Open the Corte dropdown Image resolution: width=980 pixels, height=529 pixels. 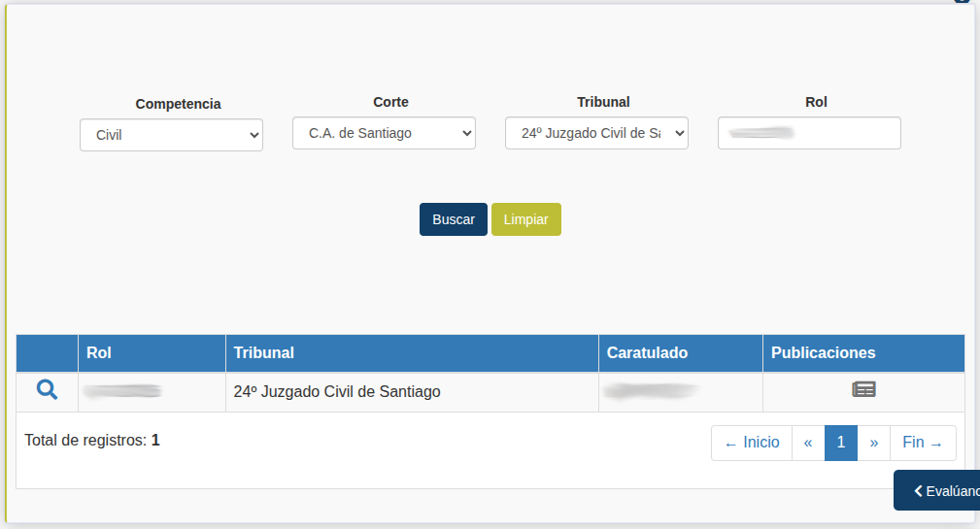[x=384, y=133]
